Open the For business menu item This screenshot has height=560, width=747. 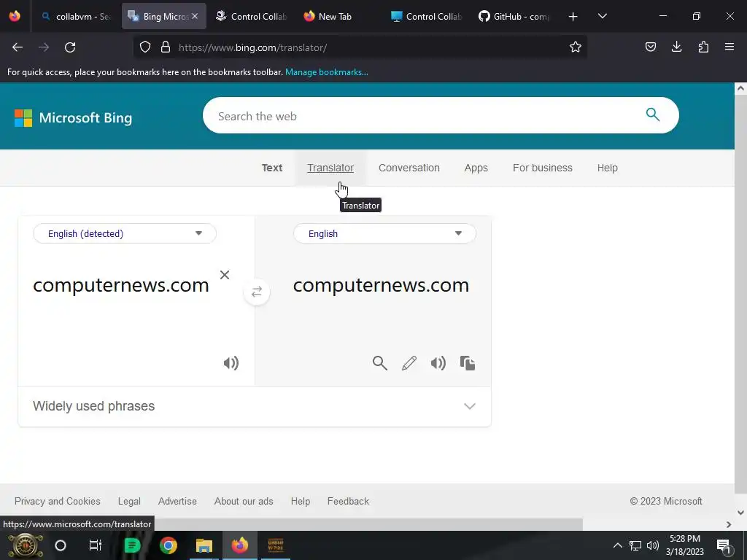[x=543, y=168]
